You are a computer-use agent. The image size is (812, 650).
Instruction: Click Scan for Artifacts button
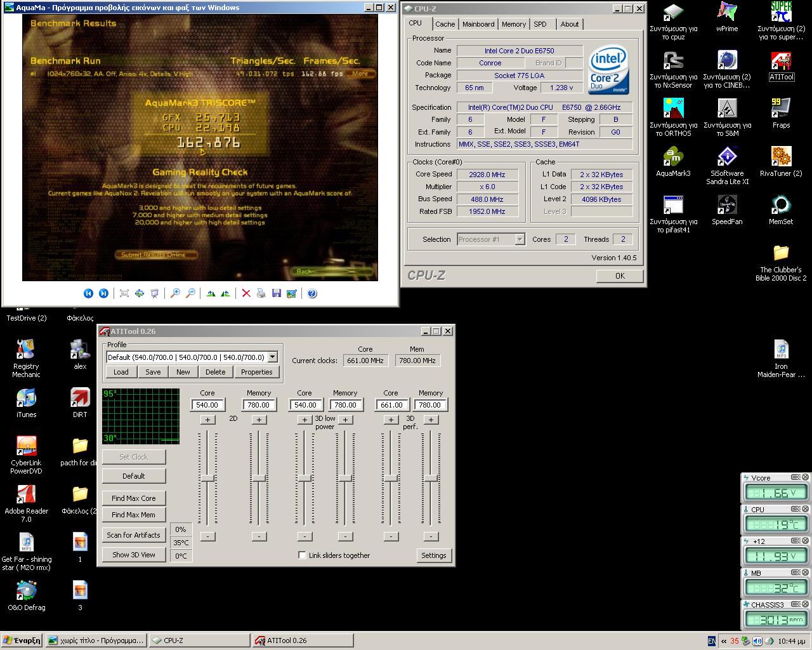133,535
